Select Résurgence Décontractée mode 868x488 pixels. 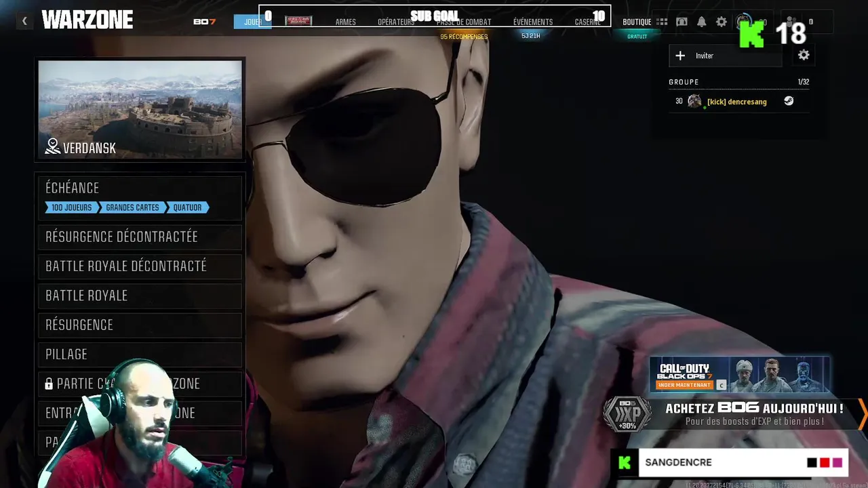point(140,237)
